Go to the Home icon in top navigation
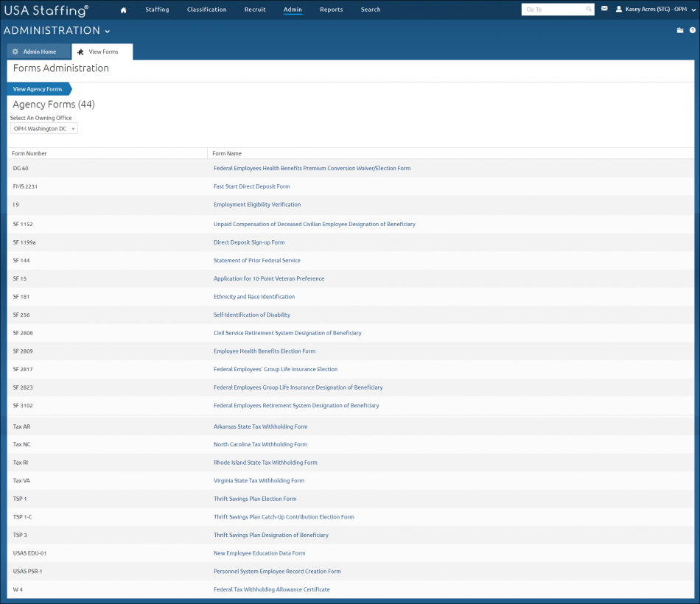This screenshot has height=604, width=700. tap(123, 10)
